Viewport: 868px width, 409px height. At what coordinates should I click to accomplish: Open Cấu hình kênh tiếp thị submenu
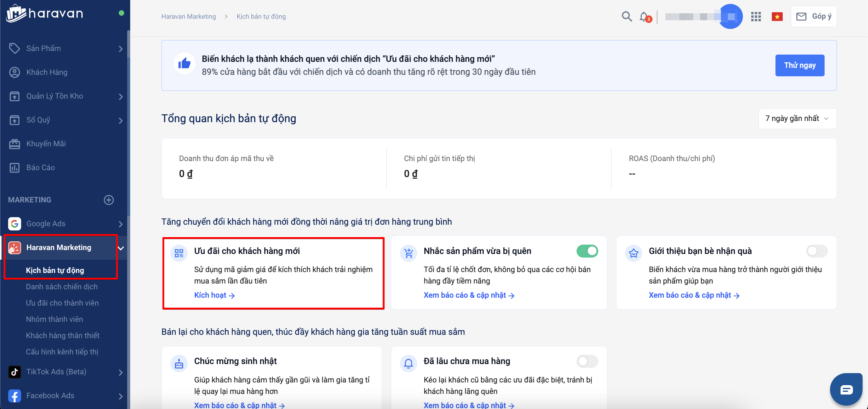[x=62, y=352]
